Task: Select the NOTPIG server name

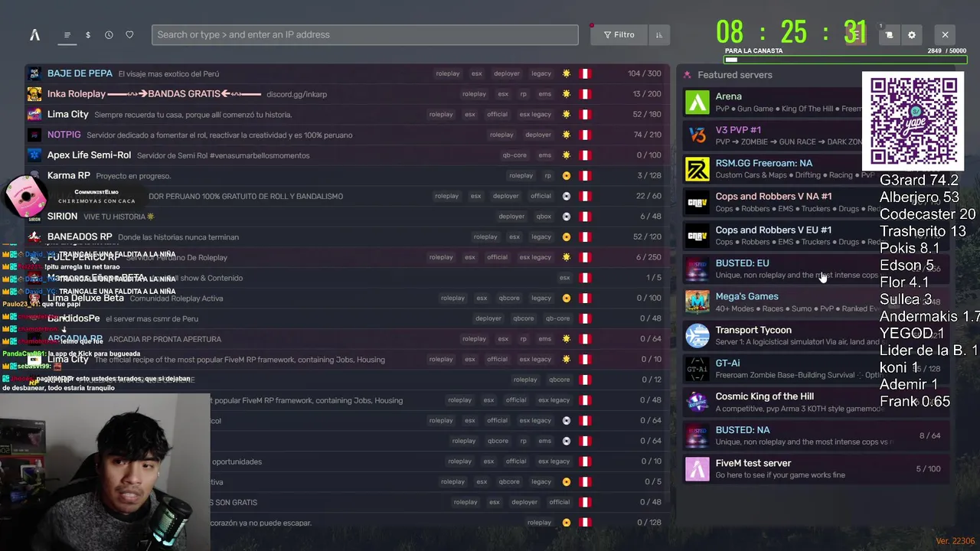Action: (x=64, y=135)
